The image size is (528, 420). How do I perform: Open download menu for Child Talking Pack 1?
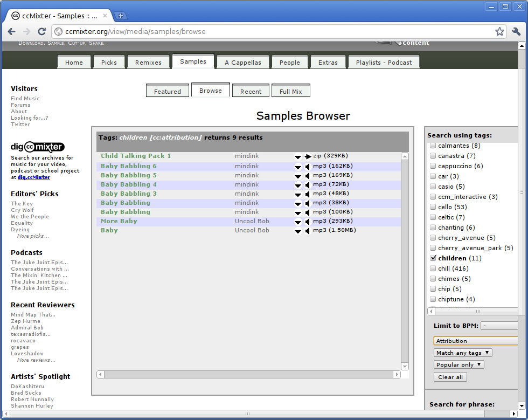pyautogui.click(x=297, y=157)
